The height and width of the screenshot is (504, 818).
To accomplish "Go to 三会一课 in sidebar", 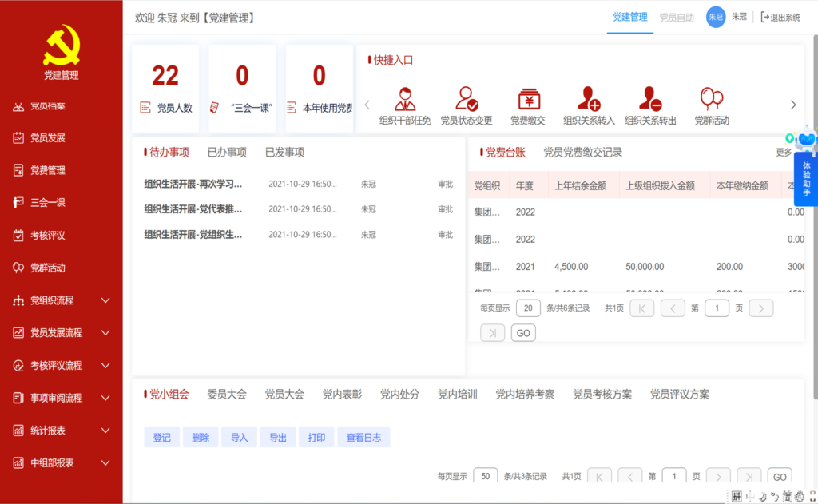I will tap(48, 203).
